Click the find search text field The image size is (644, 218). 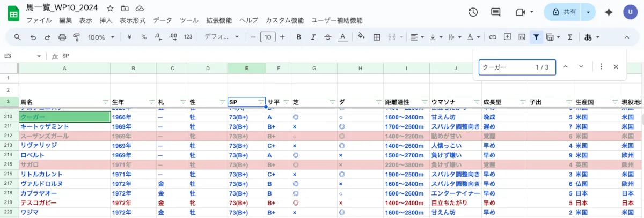click(x=504, y=67)
